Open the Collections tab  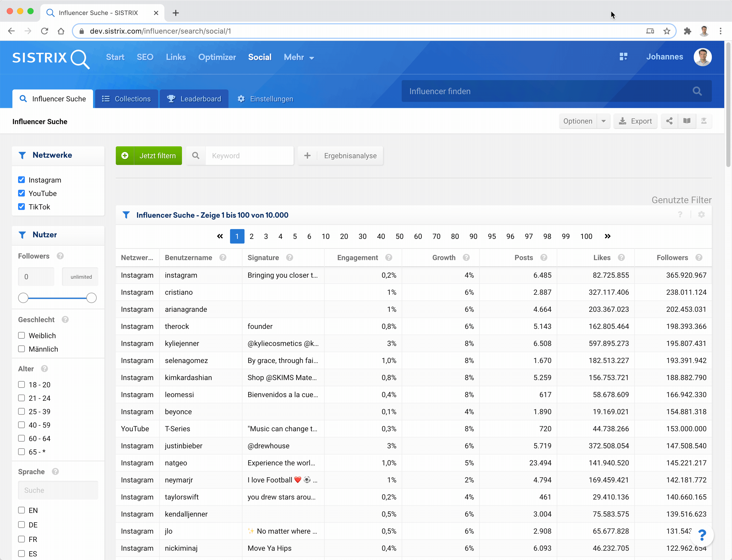point(126,99)
